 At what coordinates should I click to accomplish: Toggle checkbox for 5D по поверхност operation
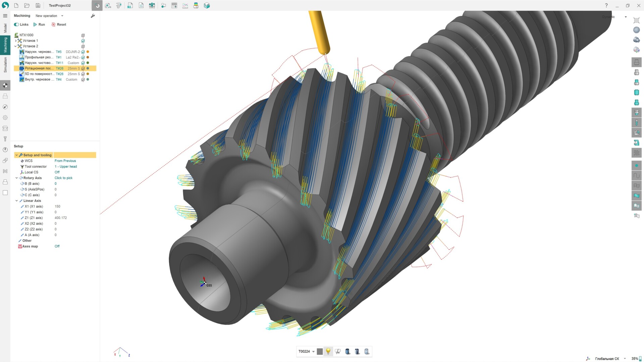(83, 74)
